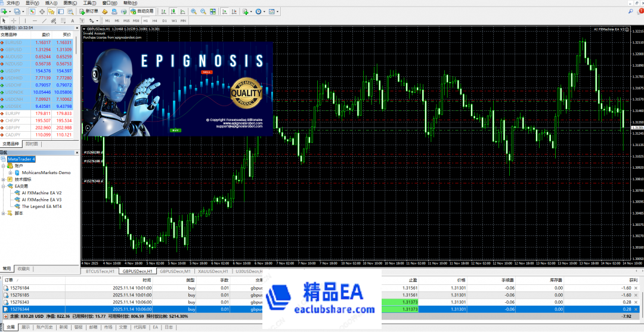Select the draw trendline tool

(x=44, y=20)
